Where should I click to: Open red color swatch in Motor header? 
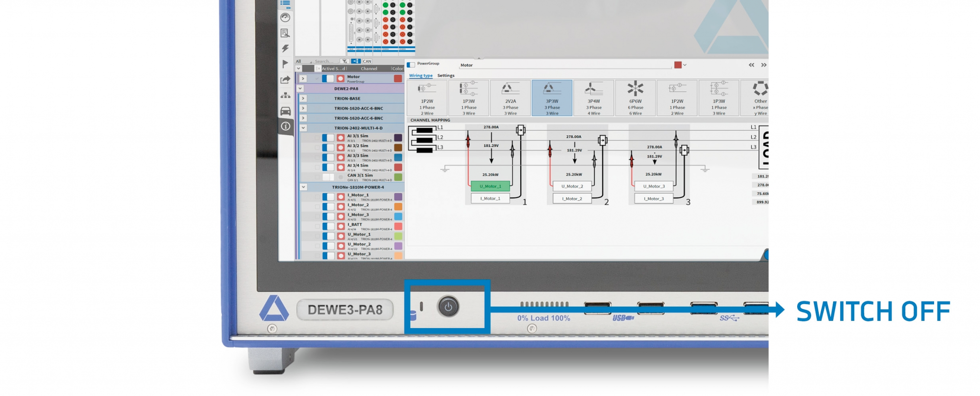pos(678,65)
